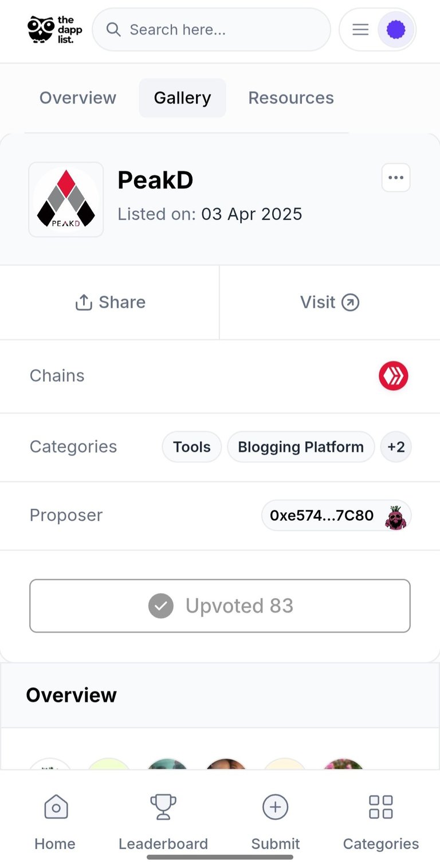
Task: Toggle the Upvoted 83 button
Action: [x=220, y=606]
